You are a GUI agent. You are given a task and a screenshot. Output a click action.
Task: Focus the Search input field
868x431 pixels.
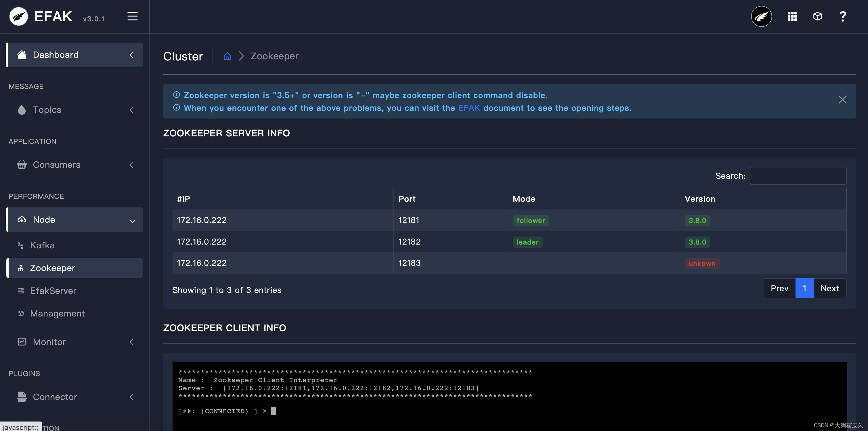(798, 176)
